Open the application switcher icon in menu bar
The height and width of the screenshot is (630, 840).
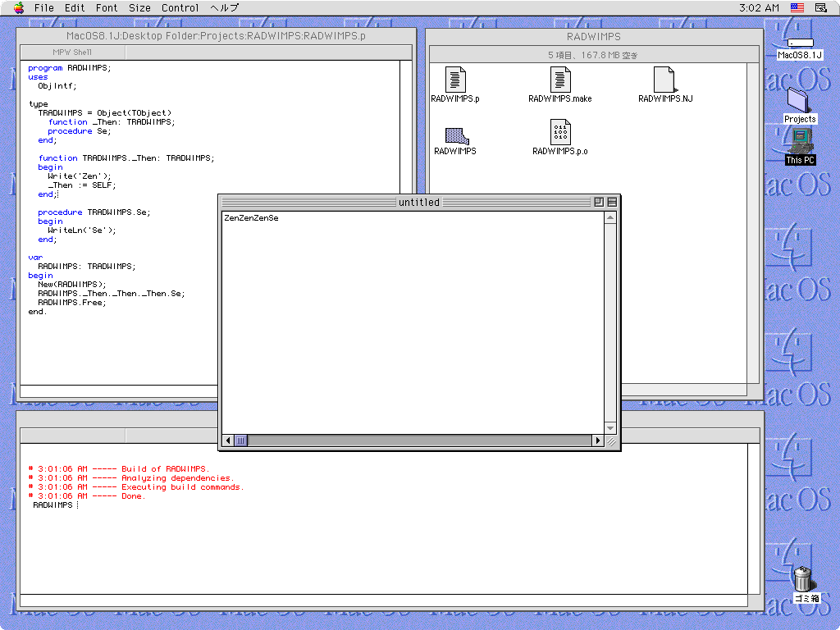click(x=820, y=7)
